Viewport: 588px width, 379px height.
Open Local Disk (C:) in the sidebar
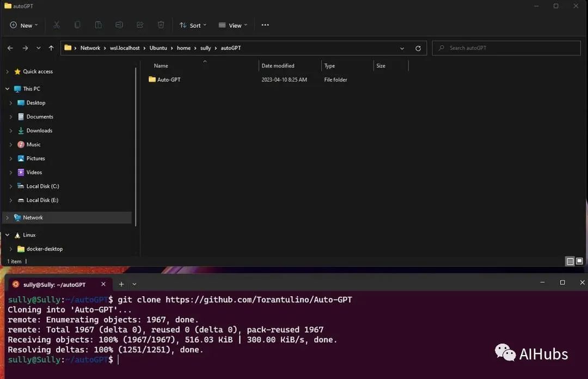(43, 186)
